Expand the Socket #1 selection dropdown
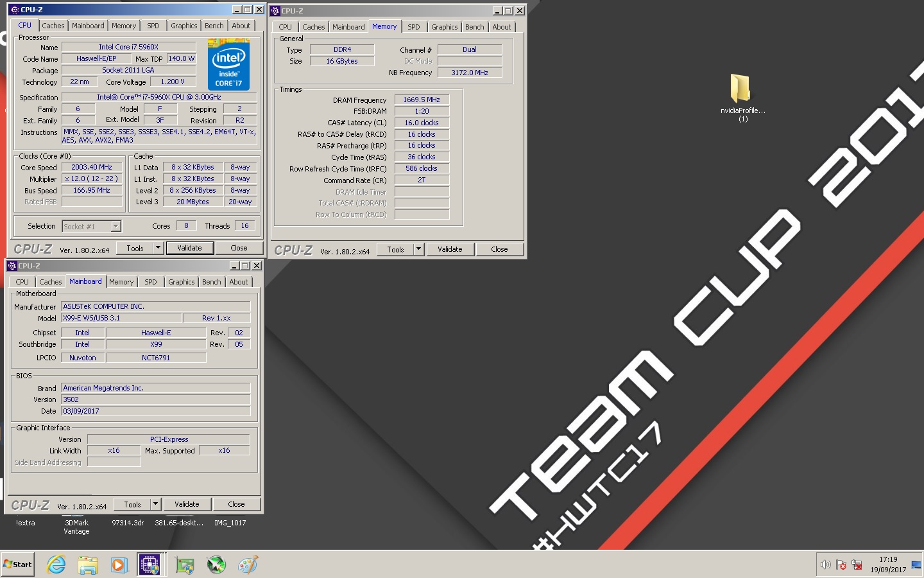 click(x=116, y=226)
